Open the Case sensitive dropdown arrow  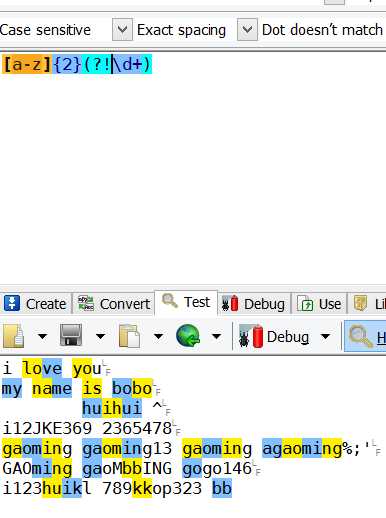click(122, 30)
